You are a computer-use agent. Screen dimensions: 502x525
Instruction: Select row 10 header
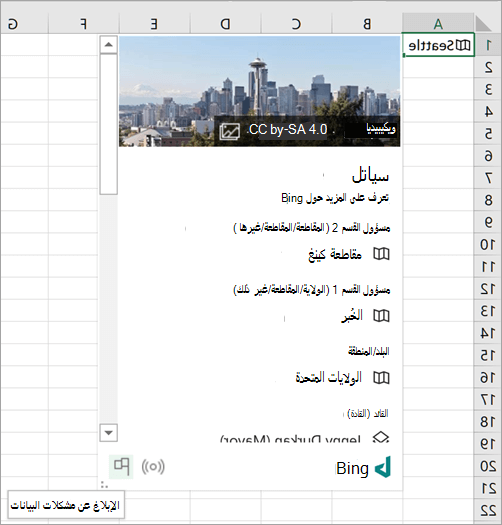pos(488,244)
